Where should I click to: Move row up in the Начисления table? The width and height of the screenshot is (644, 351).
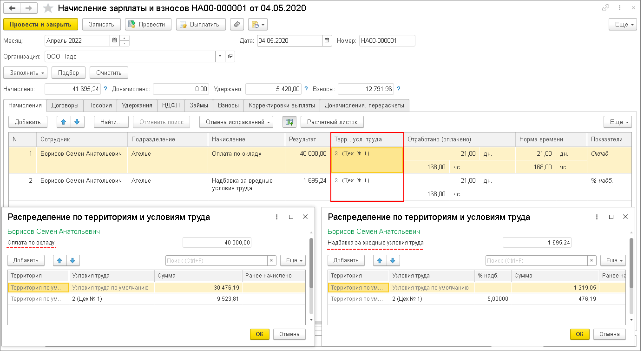tap(64, 122)
